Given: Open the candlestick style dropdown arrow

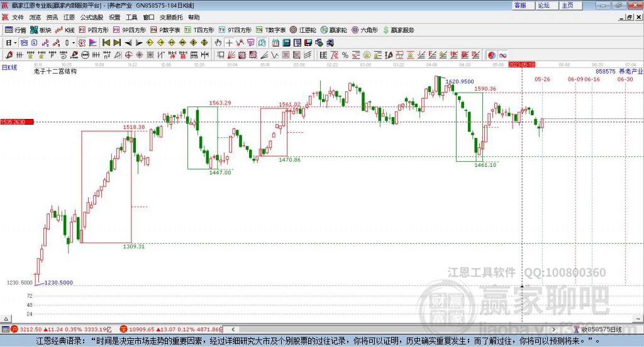Looking at the screenshot, I should coord(73,43).
